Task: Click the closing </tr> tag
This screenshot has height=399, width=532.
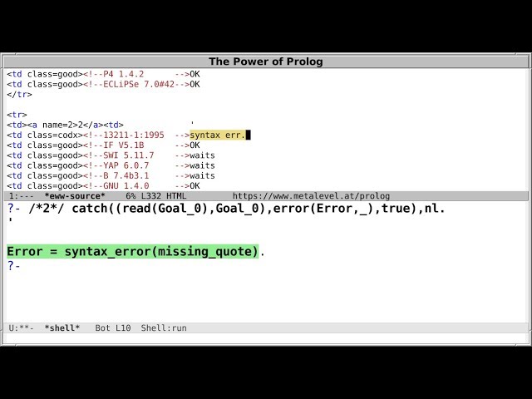Action: tap(19, 94)
